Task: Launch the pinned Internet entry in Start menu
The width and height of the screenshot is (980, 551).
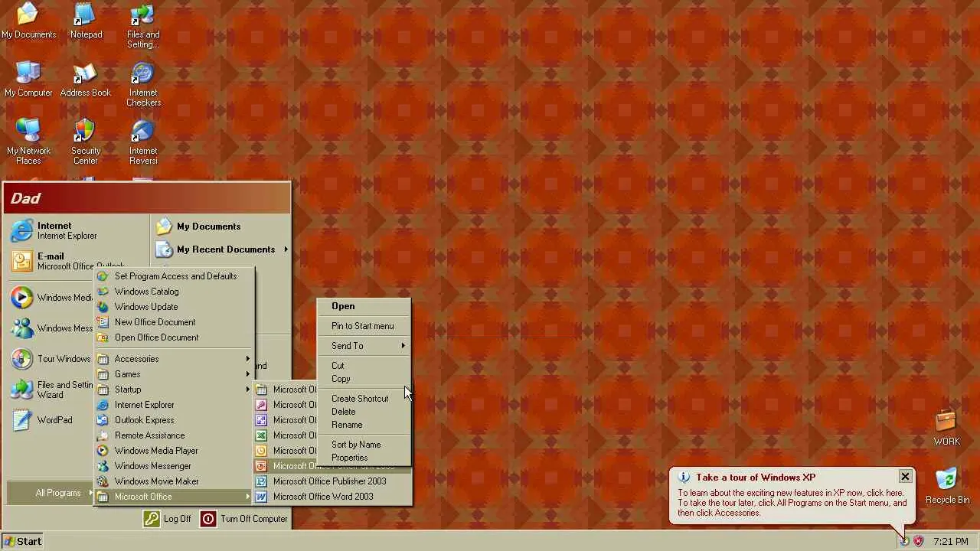Action: point(78,230)
